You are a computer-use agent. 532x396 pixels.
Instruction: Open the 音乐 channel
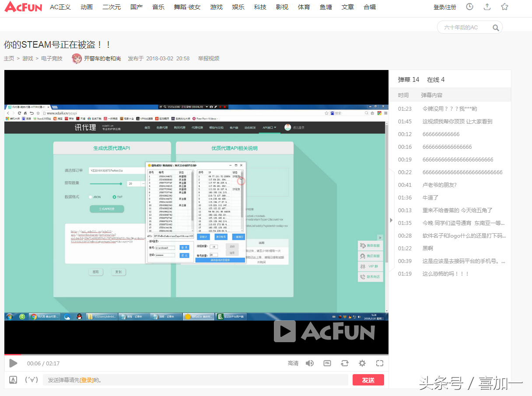pyautogui.click(x=158, y=7)
